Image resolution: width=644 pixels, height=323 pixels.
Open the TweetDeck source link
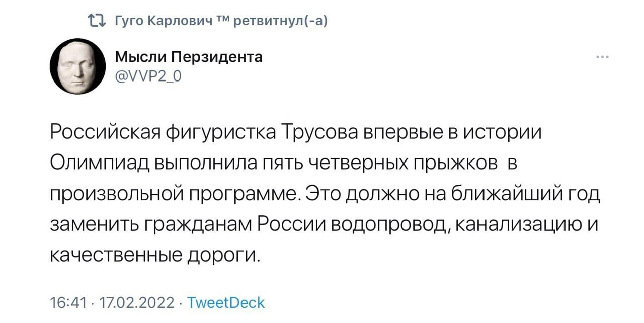point(225,302)
